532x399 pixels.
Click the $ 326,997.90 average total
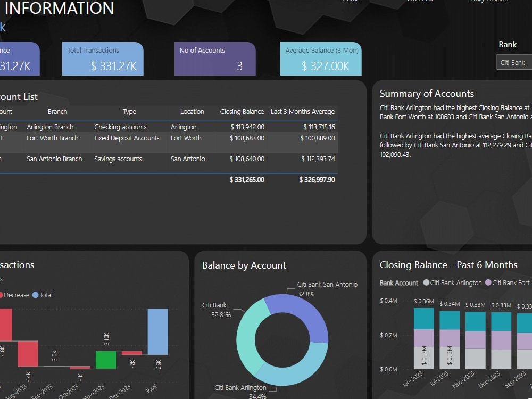[x=317, y=180]
